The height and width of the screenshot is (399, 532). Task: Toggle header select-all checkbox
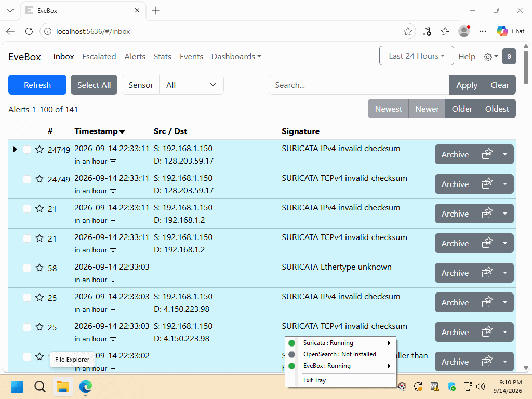tap(27, 131)
